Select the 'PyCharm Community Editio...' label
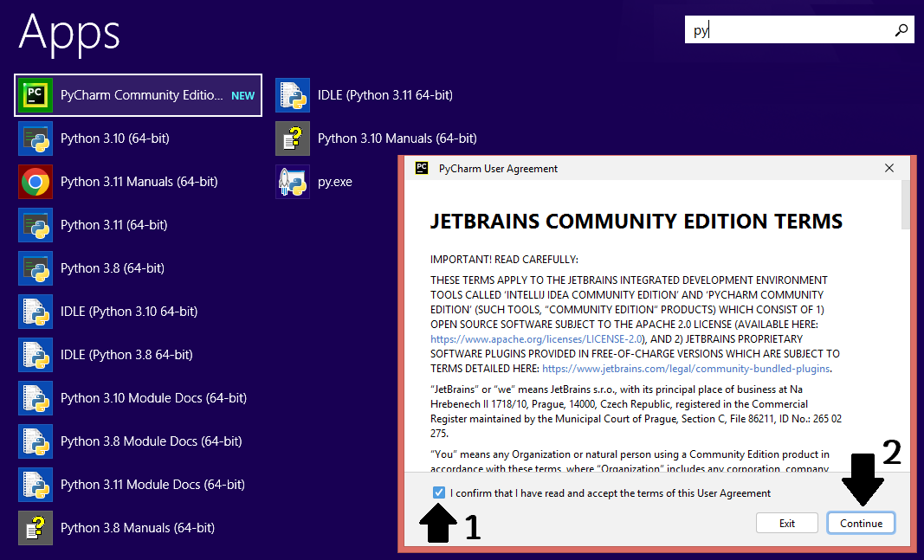This screenshot has width=924, height=560. pyautogui.click(x=142, y=95)
